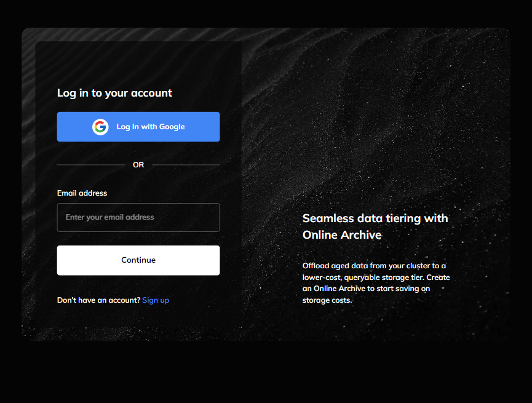The width and height of the screenshot is (532, 403).
Task: Click 'Seamless data tiering with Online Archive' heading
Action: 375,226
